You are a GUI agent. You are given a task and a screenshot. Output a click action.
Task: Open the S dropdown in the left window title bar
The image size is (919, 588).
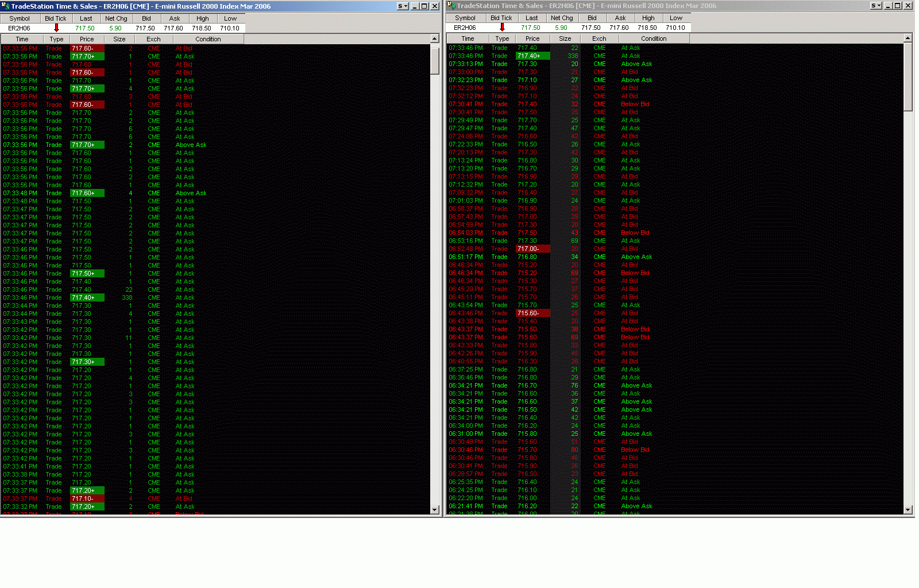click(x=403, y=6)
